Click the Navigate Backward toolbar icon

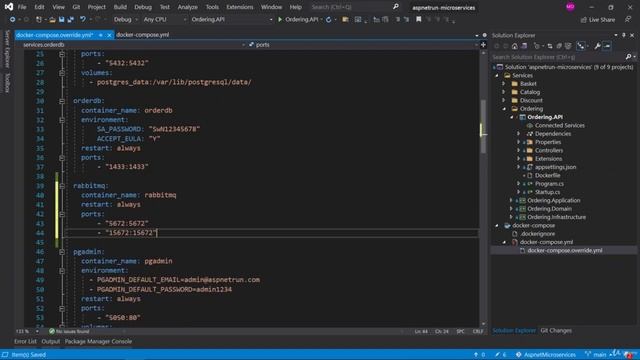[x=13, y=20]
